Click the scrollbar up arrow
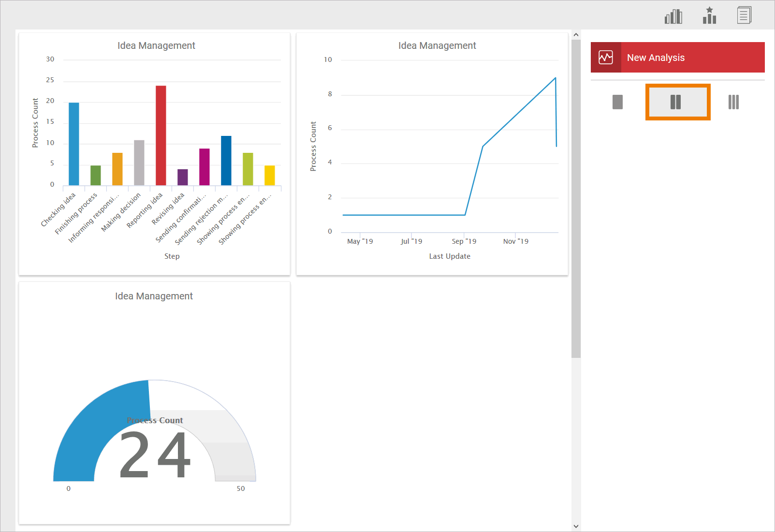This screenshot has width=775, height=532. pos(576,35)
